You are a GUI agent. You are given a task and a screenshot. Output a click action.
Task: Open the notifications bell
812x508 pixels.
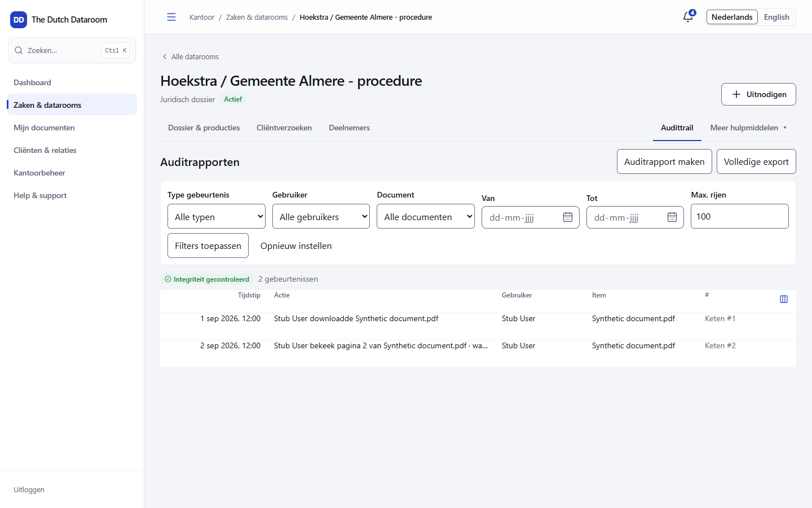pos(688,17)
